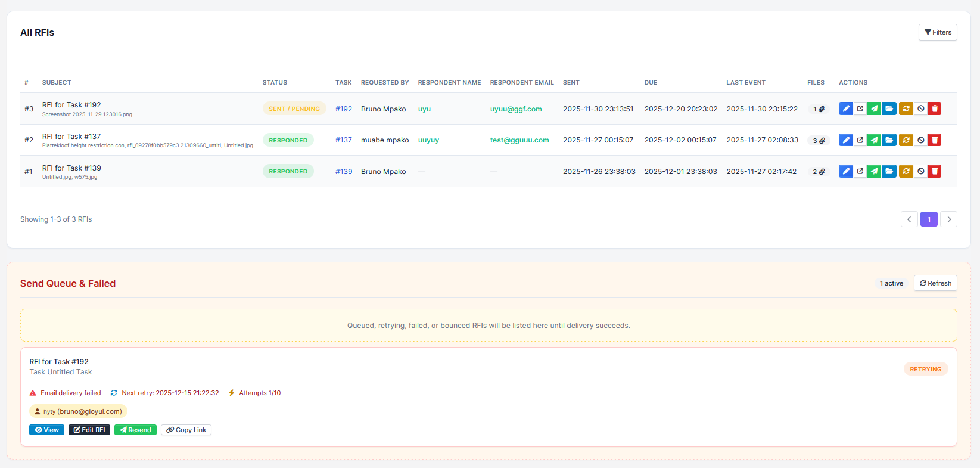Click the SENT column header
The height and width of the screenshot is (468, 980).
[571, 83]
